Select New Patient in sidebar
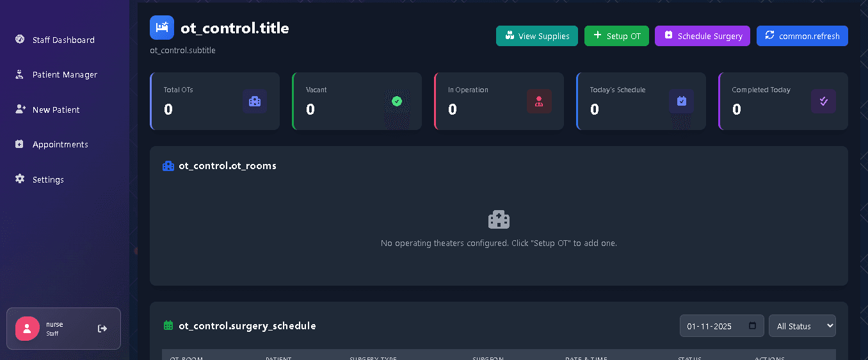The width and height of the screenshot is (868, 360). [56, 110]
